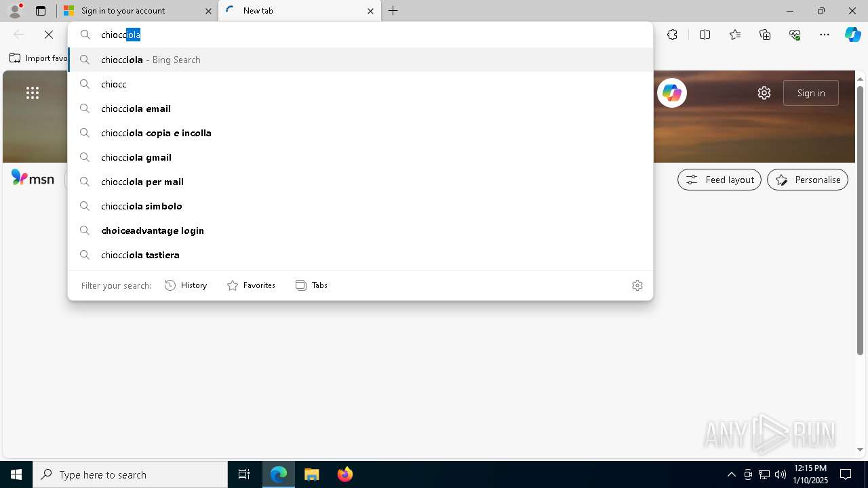Close the New tab tab
The height and width of the screenshot is (488, 868).
tap(370, 11)
